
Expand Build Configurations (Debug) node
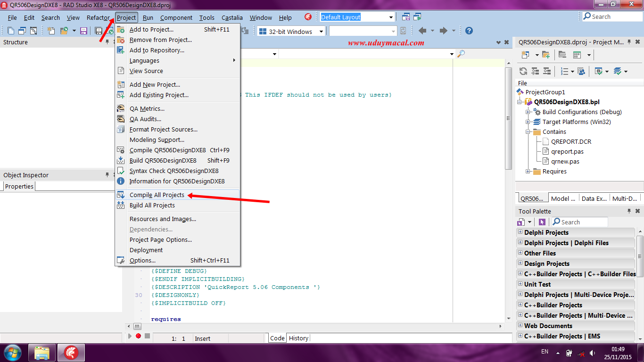(528, 112)
